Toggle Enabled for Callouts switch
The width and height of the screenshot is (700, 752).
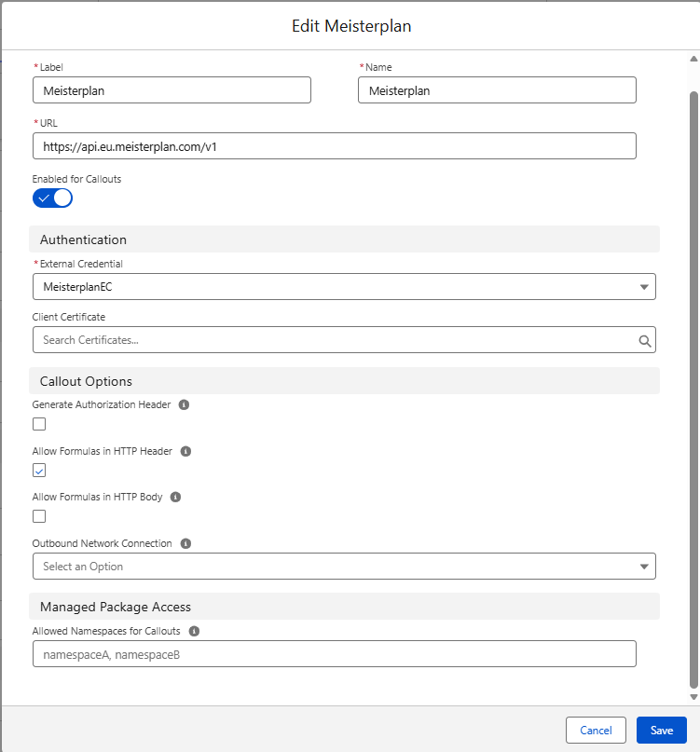(52, 198)
